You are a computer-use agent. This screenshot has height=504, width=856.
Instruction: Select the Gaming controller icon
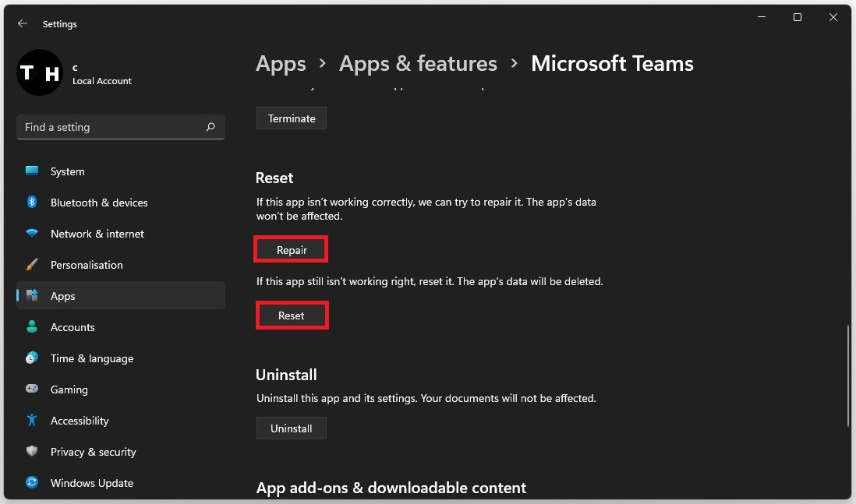coord(32,389)
